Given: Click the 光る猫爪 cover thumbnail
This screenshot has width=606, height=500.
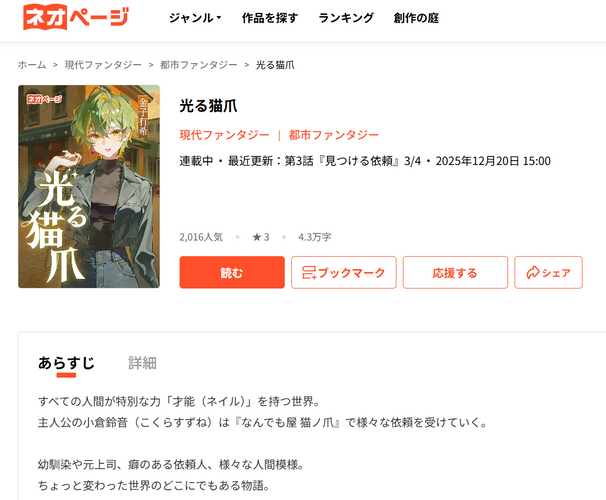Looking at the screenshot, I should (89, 186).
